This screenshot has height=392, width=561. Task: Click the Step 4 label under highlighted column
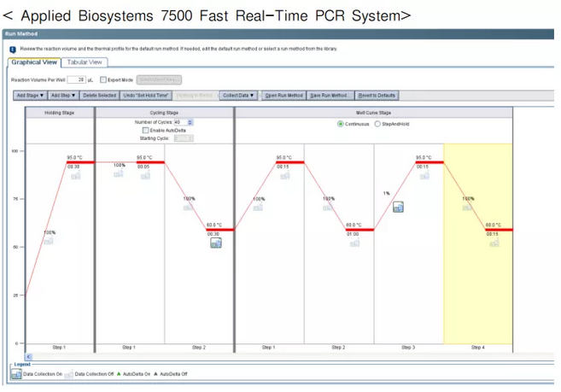click(x=478, y=348)
